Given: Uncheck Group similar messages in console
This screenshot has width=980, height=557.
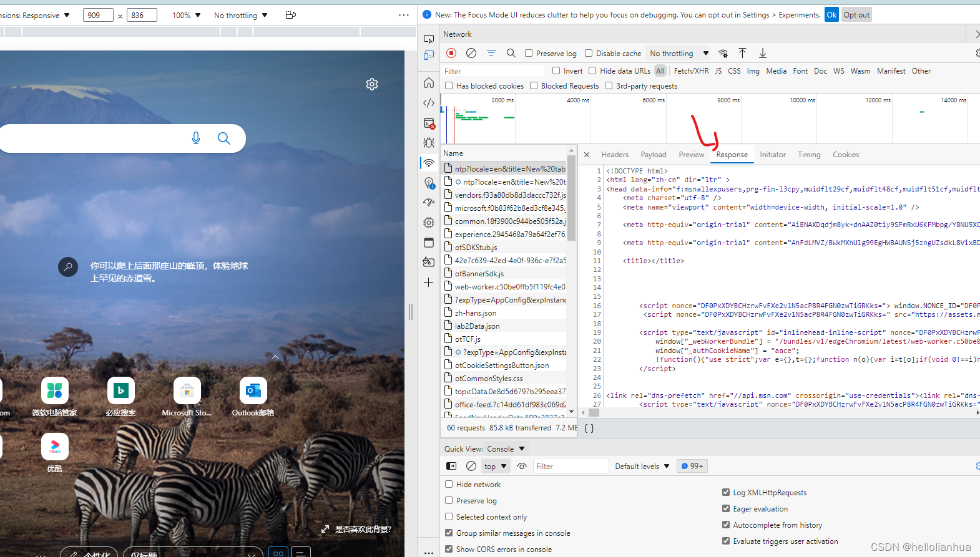Looking at the screenshot, I should (449, 533).
